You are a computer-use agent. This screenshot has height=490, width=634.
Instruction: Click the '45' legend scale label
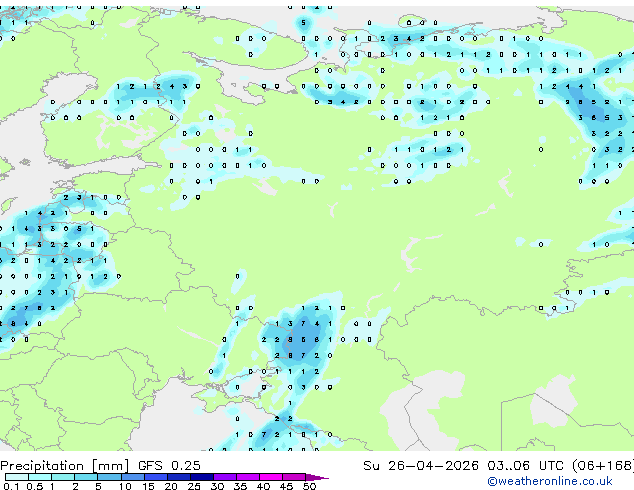287,486
